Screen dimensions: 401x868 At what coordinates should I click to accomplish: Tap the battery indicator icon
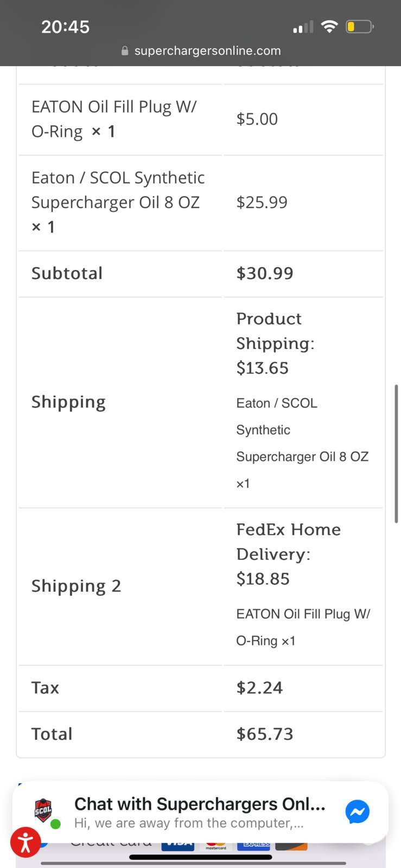click(360, 27)
